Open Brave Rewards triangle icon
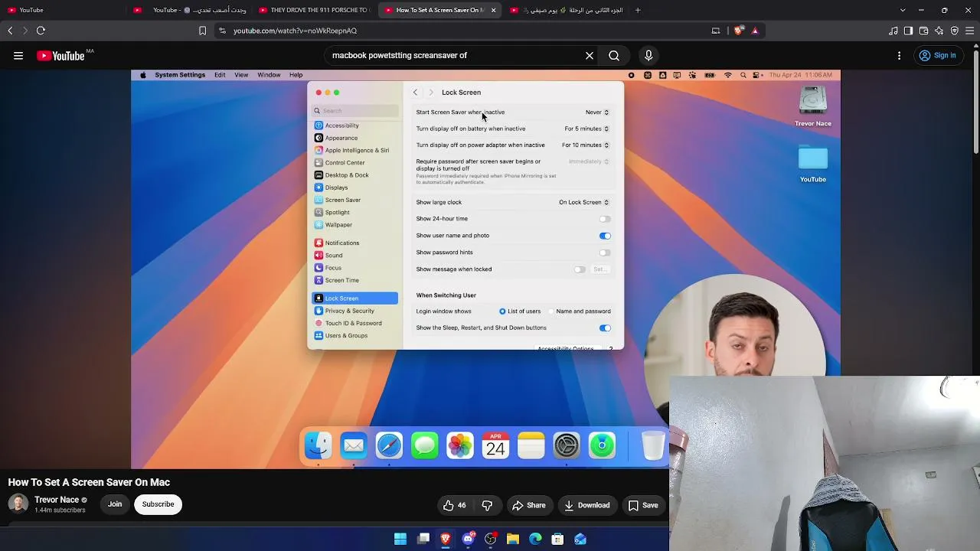Screen dimensions: 980x551 (755, 31)
